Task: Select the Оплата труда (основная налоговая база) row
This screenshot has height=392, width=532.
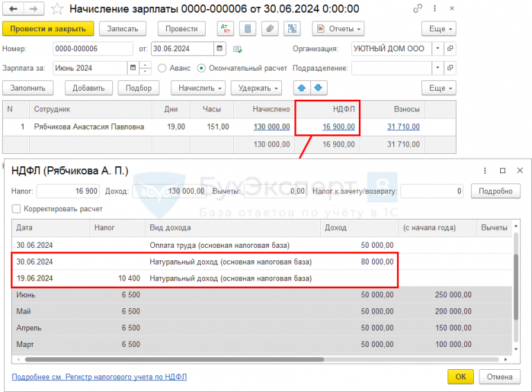Action: click(x=262, y=245)
